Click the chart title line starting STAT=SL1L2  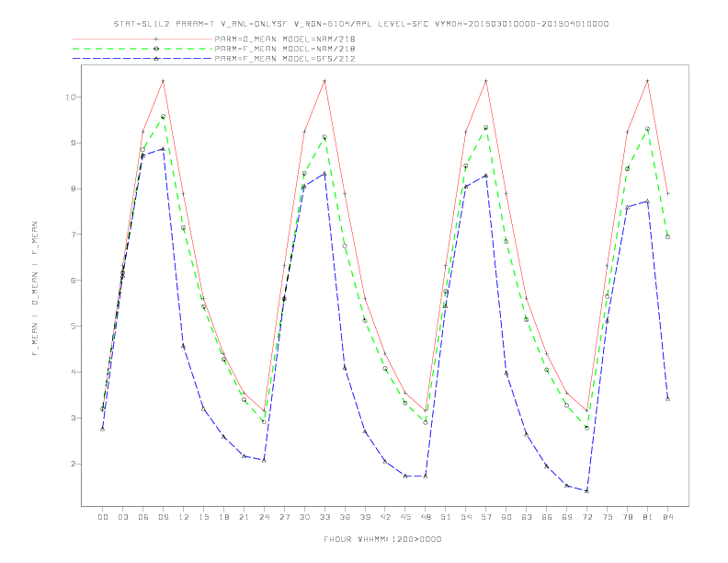pos(361,24)
